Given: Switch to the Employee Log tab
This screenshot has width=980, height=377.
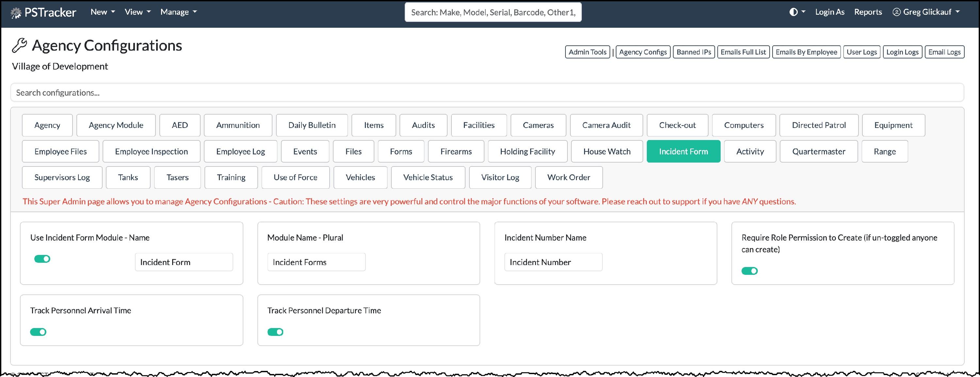Looking at the screenshot, I should click(x=241, y=151).
